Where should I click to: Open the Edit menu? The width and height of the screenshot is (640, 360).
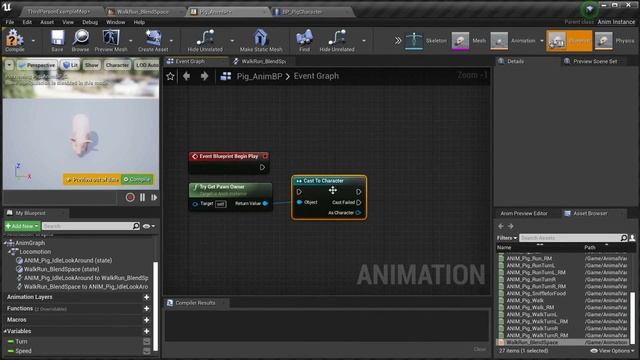[27, 22]
